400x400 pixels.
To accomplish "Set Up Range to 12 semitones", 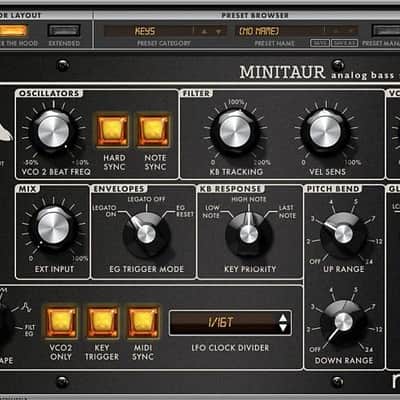I will coord(378,241).
